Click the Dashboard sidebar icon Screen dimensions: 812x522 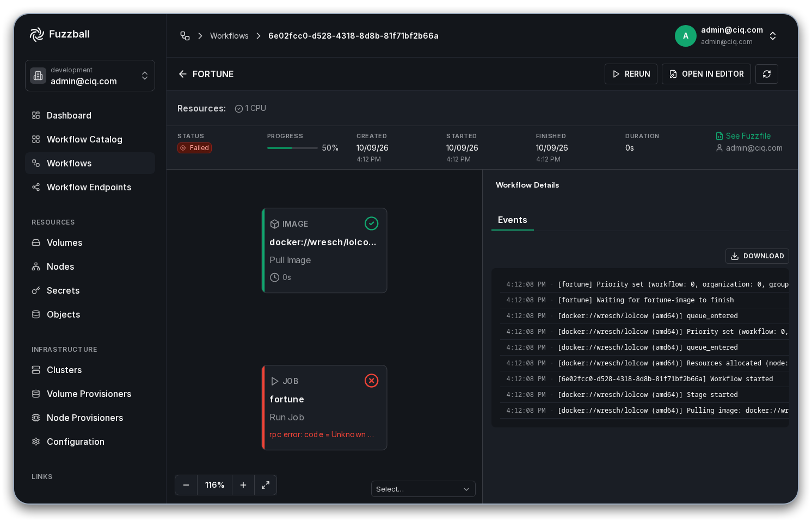coord(36,115)
